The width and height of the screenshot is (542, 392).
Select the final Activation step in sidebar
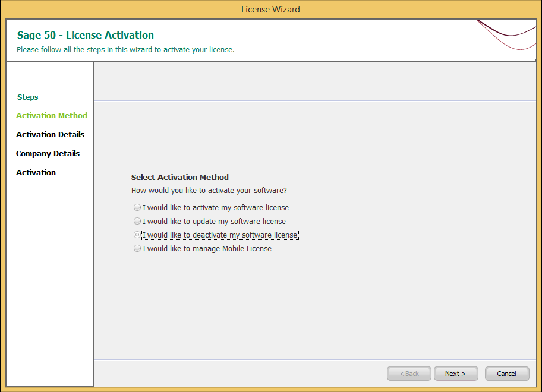click(x=36, y=172)
